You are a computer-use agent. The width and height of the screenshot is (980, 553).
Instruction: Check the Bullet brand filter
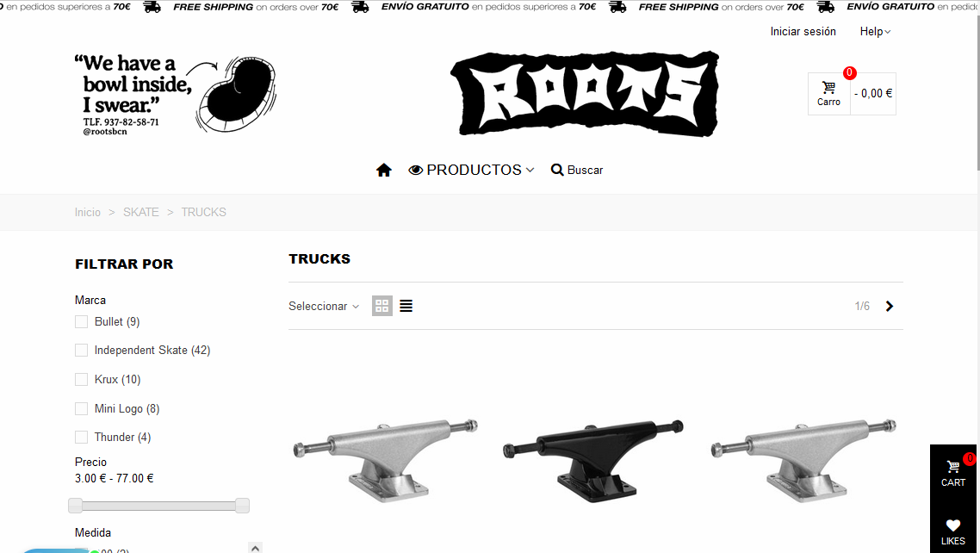click(81, 322)
